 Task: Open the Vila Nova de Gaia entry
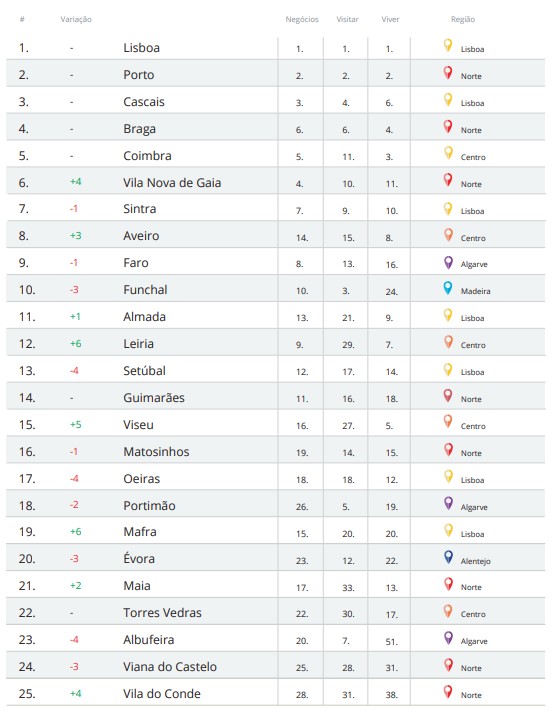click(172, 182)
